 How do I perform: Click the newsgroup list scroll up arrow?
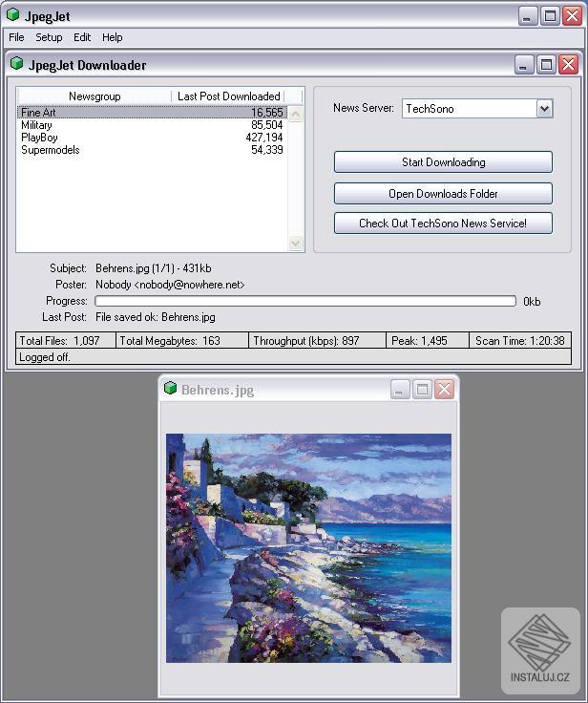296,114
